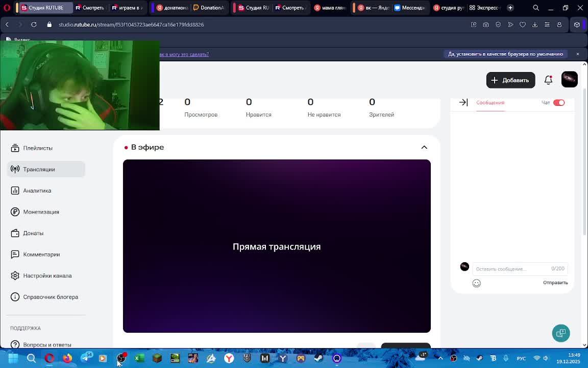Show hidden system tray icons
Screen dimensions: 588x368
coord(440,358)
